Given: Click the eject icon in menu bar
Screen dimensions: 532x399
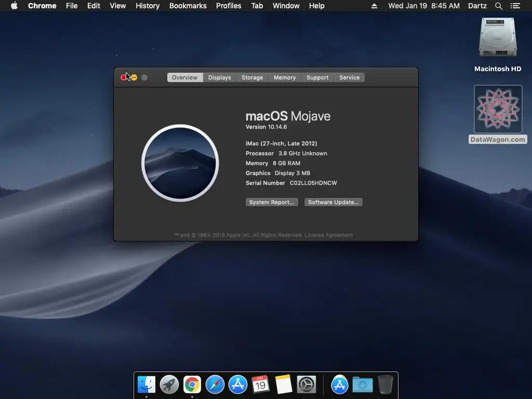Looking at the screenshot, I should [374, 6].
